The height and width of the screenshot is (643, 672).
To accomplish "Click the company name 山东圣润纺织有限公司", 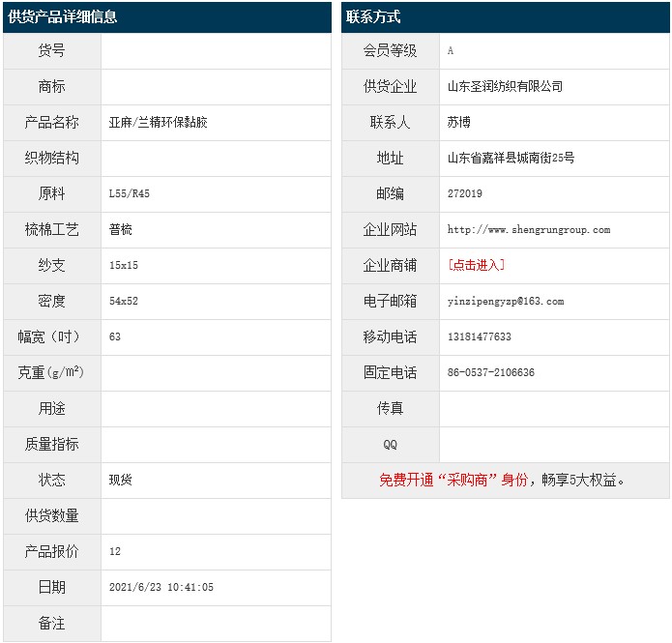I will coord(505,87).
